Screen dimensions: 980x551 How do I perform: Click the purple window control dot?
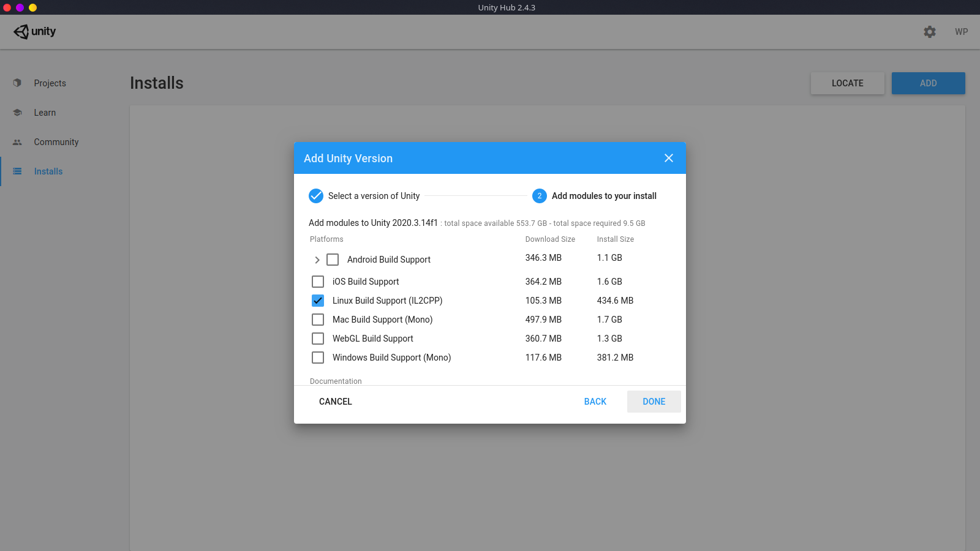coord(20,7)
